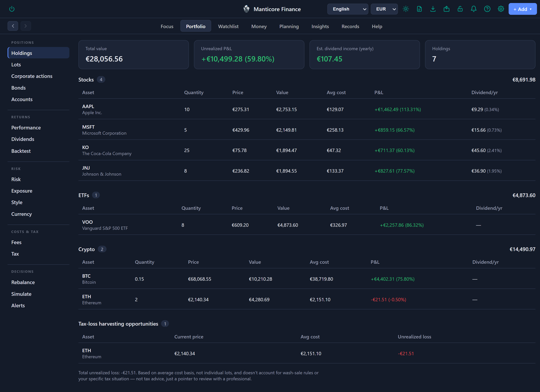Open Tax in the sidebar

point(38,254)
